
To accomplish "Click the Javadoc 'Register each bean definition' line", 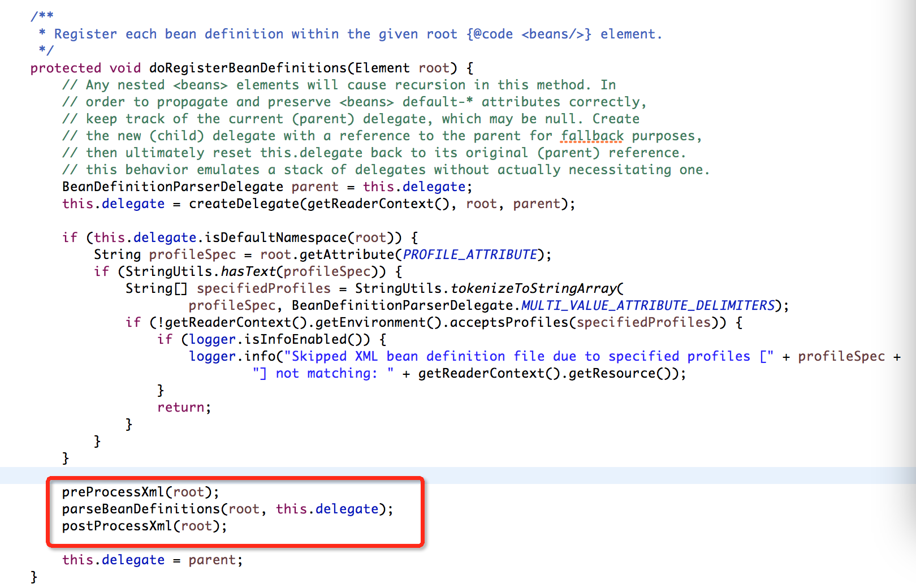I will click(x=349, y=34).
